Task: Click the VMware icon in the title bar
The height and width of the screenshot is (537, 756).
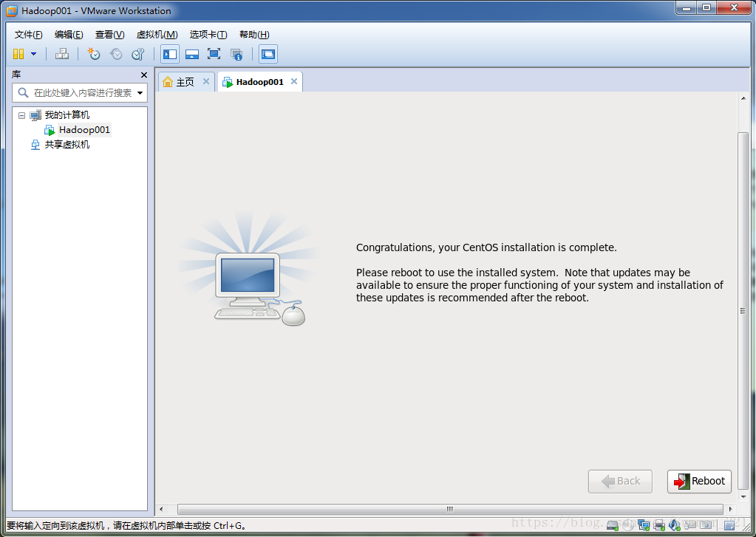Action: [x=12, y=10]
